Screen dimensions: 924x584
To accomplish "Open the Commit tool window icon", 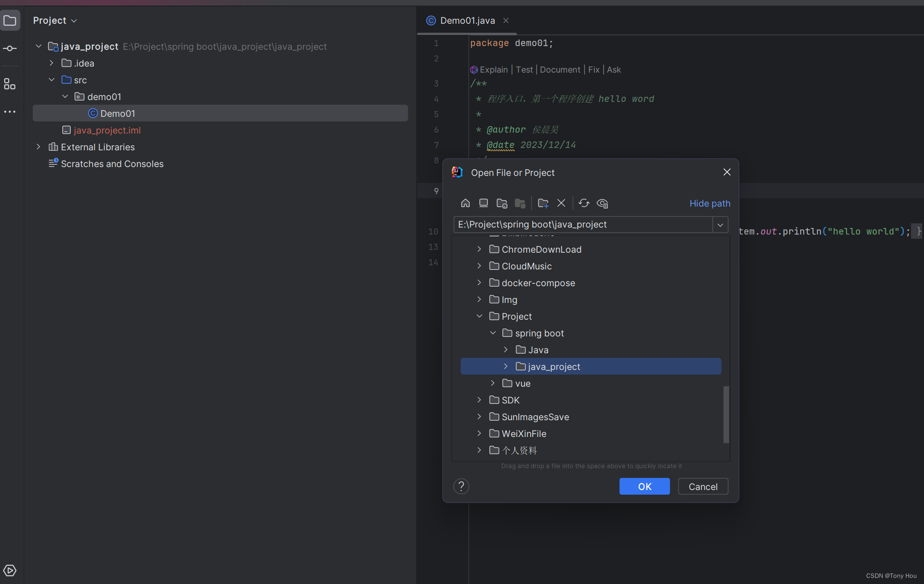I will [10, 48].
